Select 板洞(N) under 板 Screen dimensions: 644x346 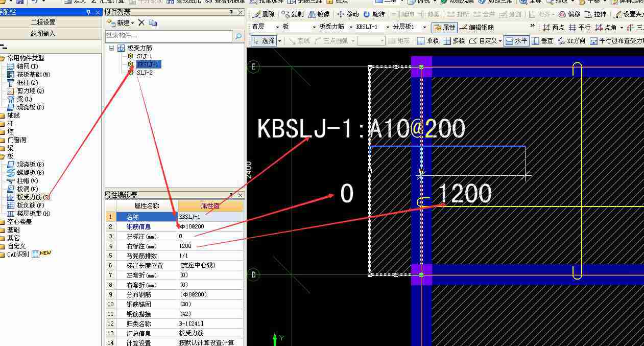click(x=23, y=189)
